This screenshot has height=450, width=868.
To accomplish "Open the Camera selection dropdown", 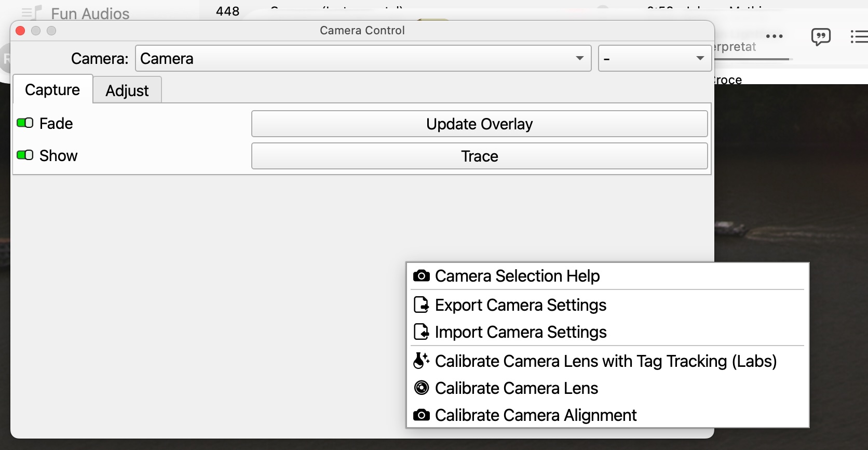I will [x=363, y=58].
